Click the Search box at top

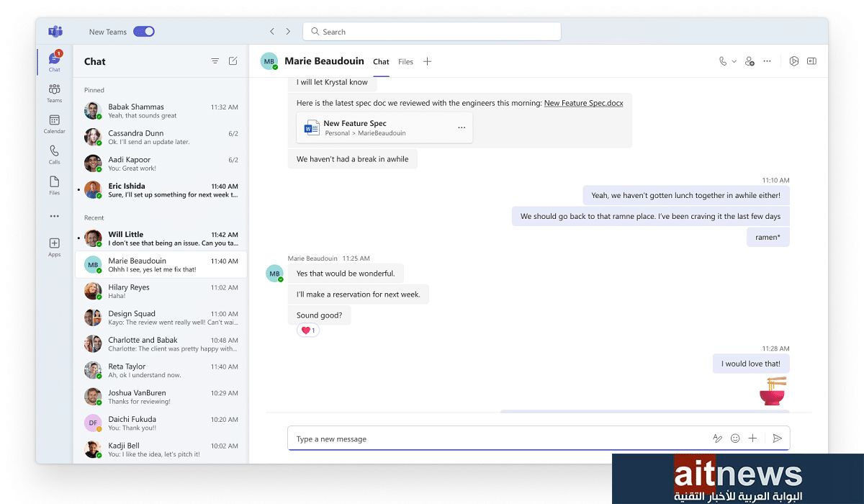432,32
